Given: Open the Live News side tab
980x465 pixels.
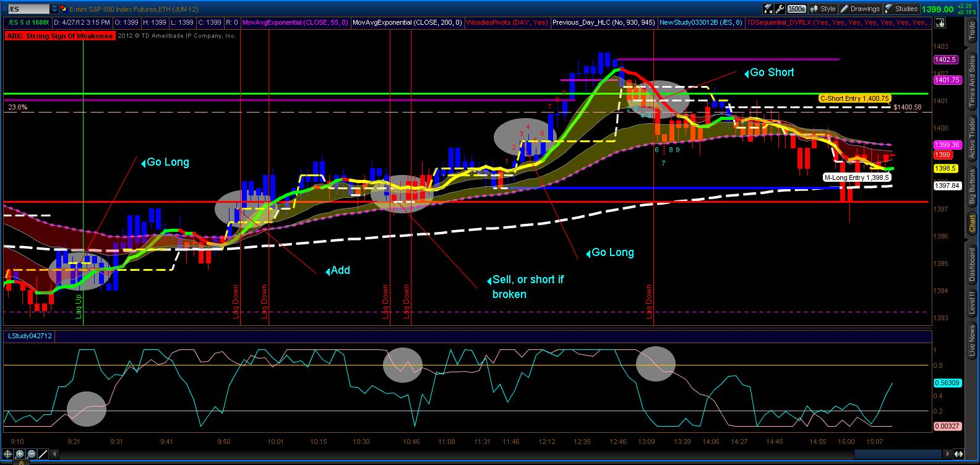Looking at the screenshot, I should (972, 341).
